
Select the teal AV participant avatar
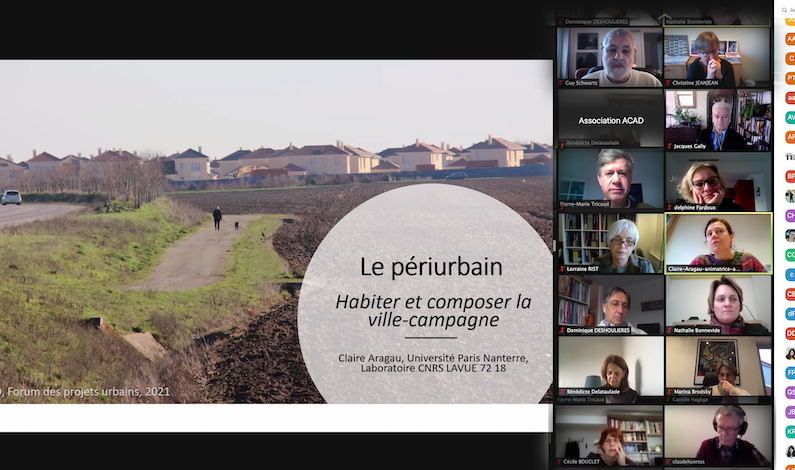790,117
